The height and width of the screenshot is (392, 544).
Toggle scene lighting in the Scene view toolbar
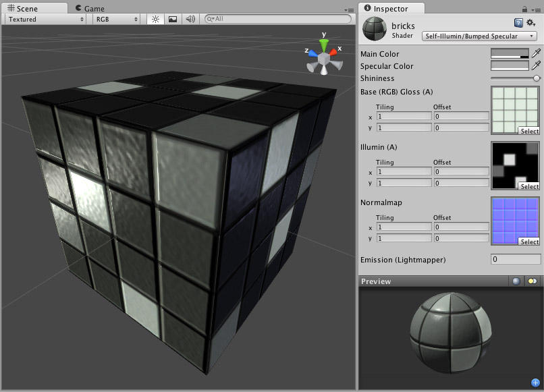155,18
